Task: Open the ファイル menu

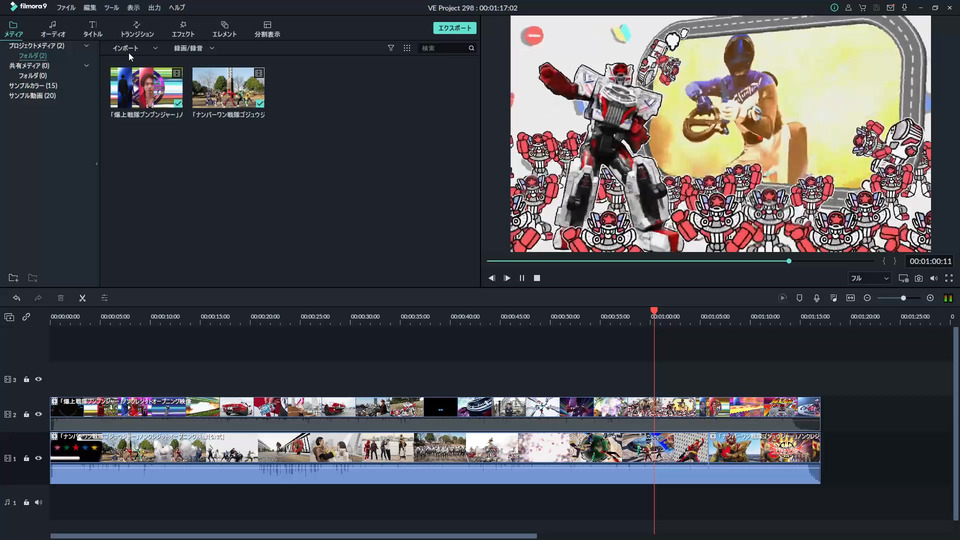Action: pos(66,8)
